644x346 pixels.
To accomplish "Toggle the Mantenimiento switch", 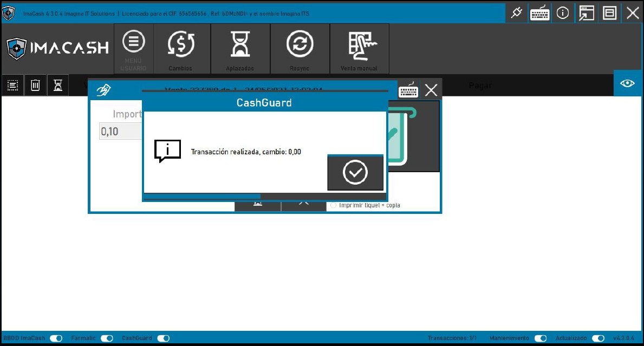I will [541, 338].
